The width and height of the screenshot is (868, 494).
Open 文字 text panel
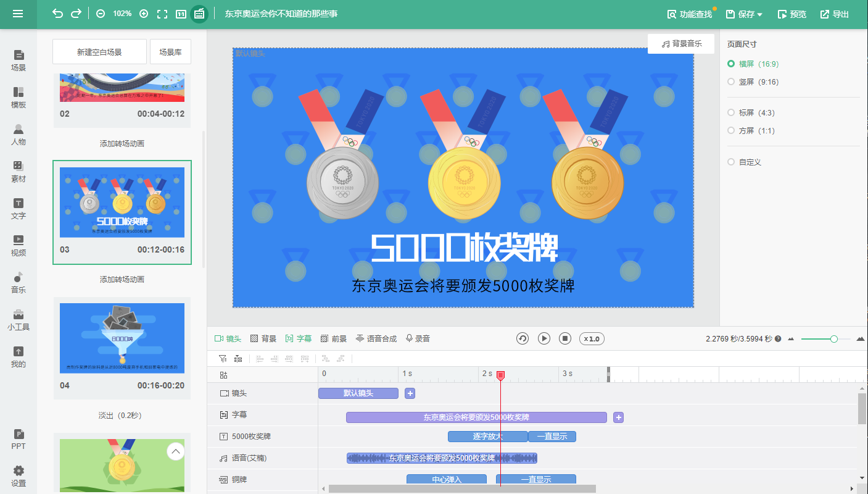pos(19,209)
